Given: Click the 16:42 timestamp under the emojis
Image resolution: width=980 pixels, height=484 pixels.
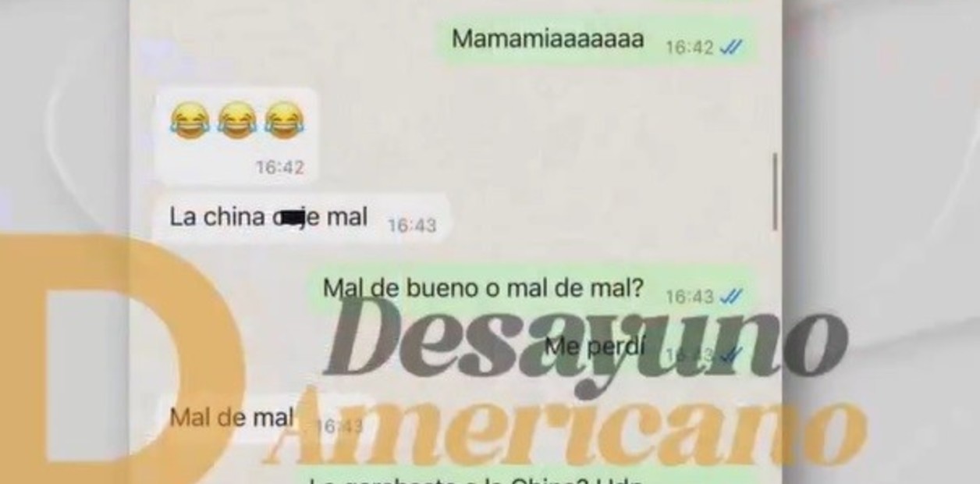Looking at the screenshot, I should click(x=279, y=167).
